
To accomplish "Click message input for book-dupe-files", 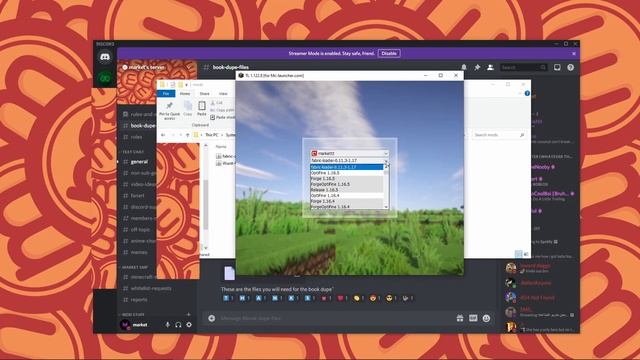I will 335,318.
